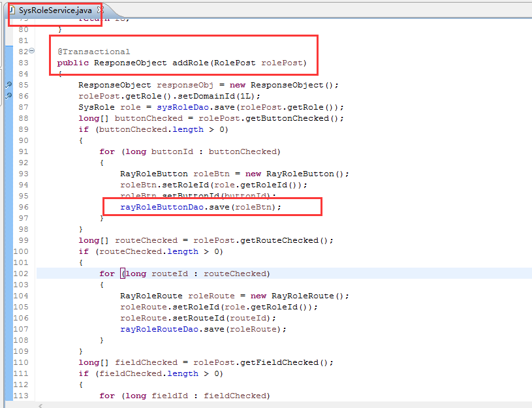532x408 pixels.
Task: Click the addRole method name
Action: pyautogui.click(x=191, y=63)
